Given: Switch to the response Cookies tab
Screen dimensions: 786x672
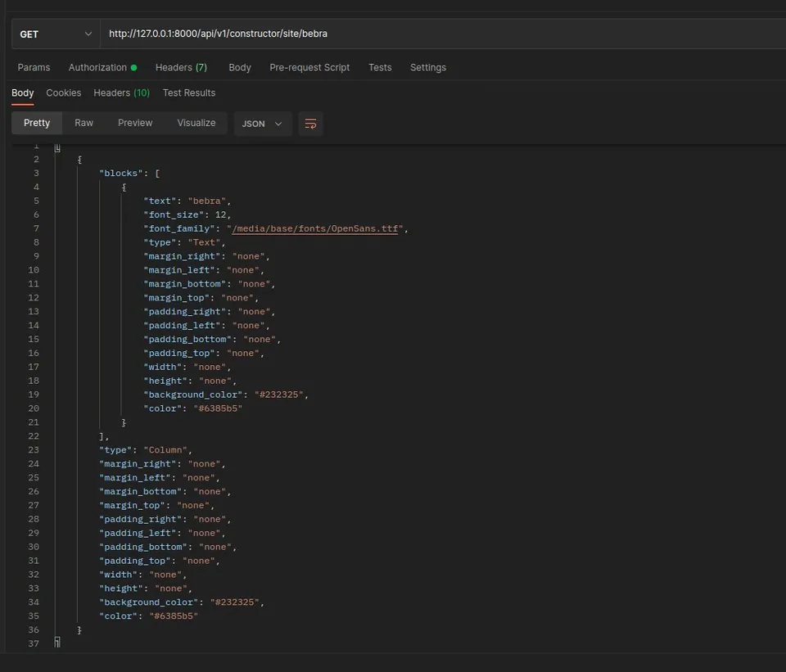Looking at the screenshot, I should (64, 93).
